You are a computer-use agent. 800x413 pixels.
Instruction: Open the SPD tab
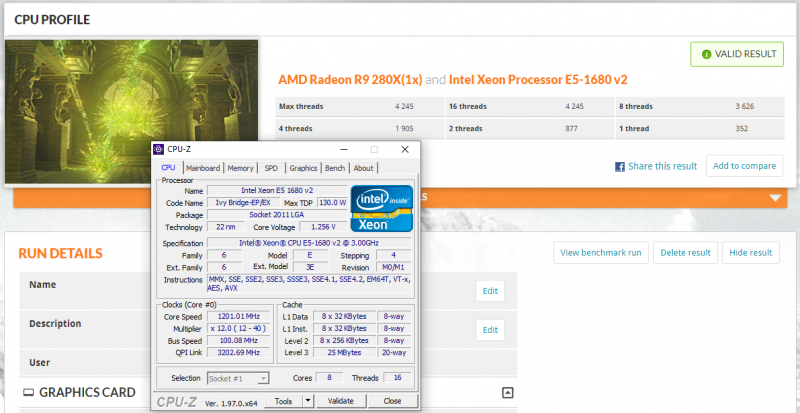point(271,168)
